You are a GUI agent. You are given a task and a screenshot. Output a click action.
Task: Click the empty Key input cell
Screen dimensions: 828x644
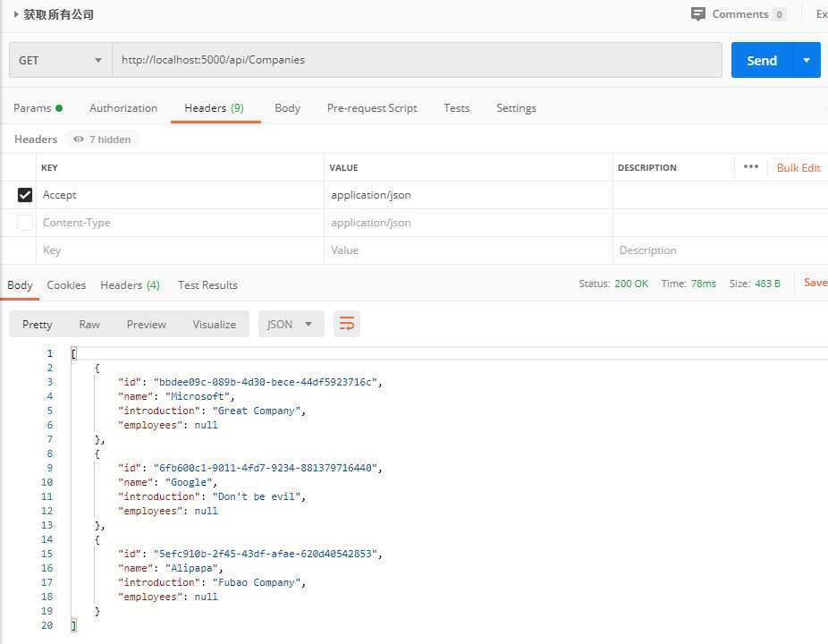[180, 250]
